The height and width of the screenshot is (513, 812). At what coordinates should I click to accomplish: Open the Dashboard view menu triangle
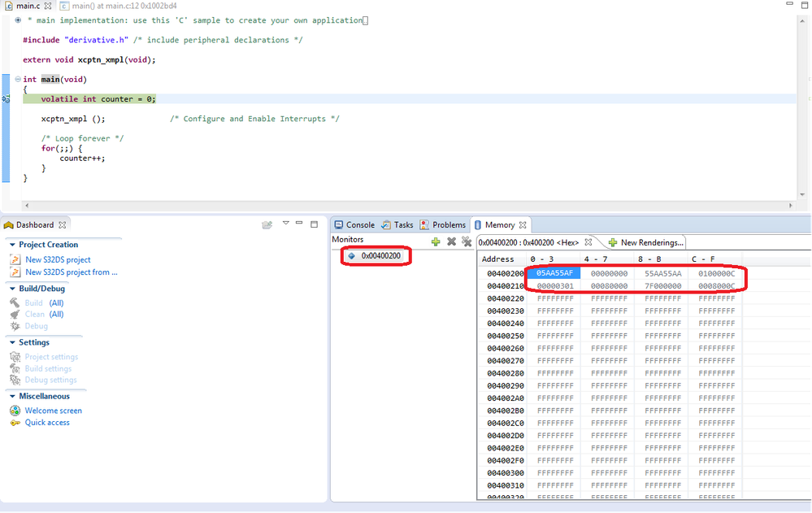pyautogui.click(x=285, y=224)
